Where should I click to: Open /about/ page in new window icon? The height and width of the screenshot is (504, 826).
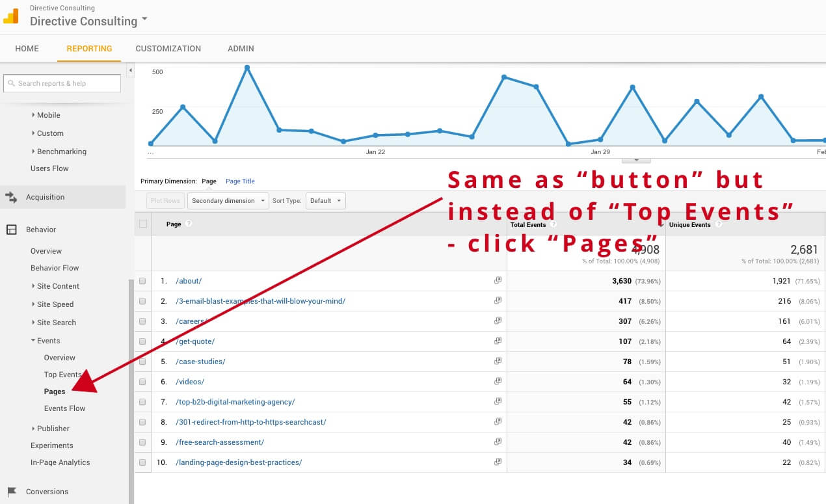(498, 281)
